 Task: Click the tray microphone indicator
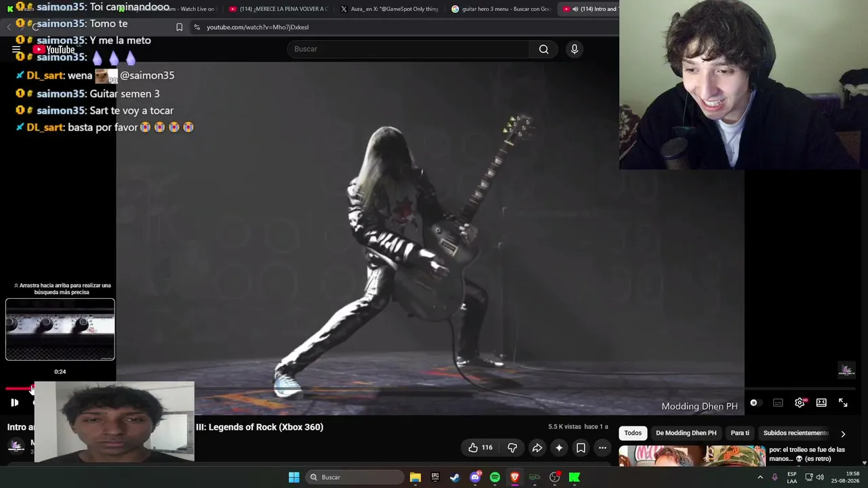775,477
